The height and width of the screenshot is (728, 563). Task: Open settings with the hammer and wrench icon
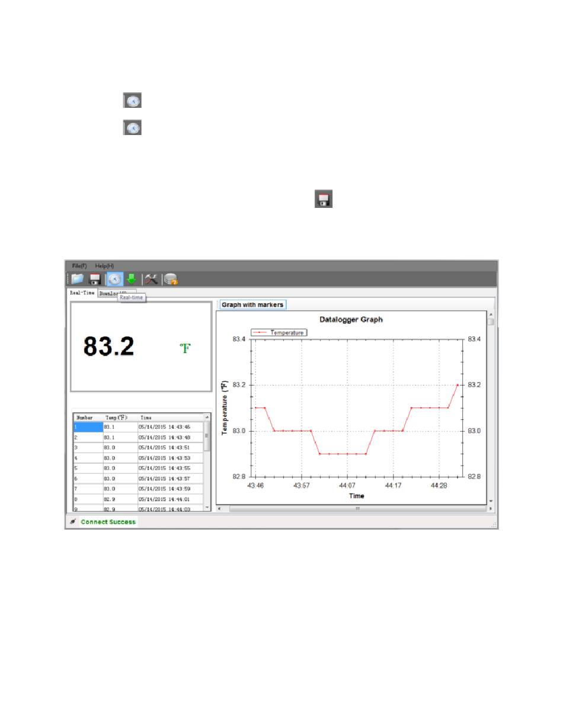151,279
